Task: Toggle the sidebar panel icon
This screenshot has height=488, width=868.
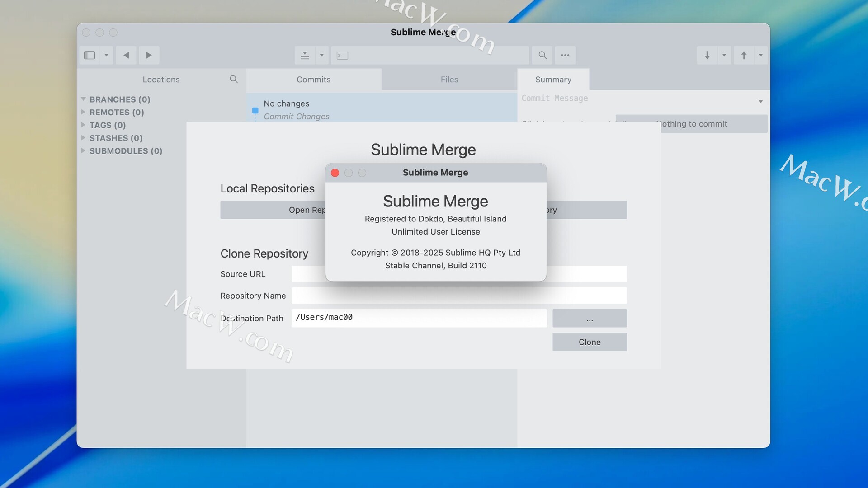Action: 90,55
